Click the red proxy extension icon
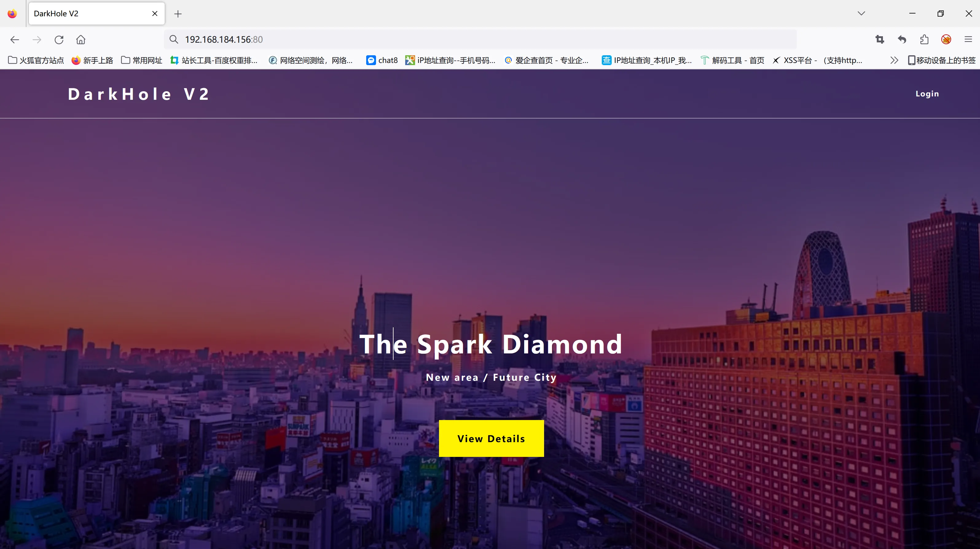 pos(946,40)
